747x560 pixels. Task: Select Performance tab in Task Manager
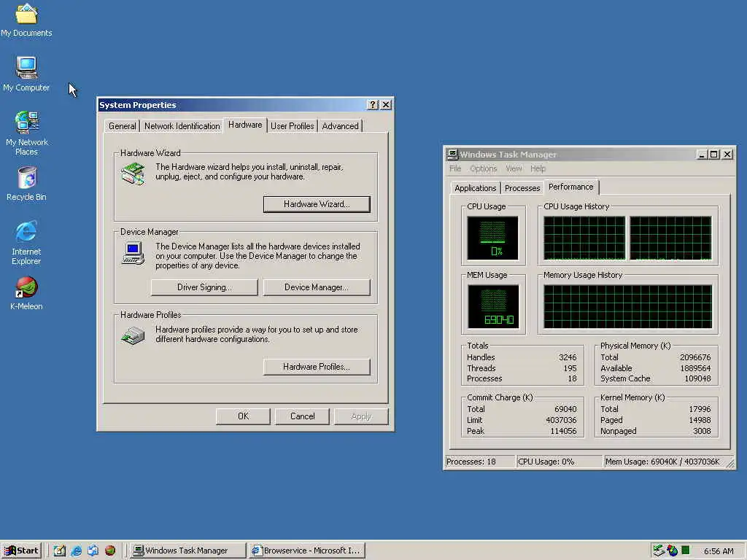[x=570, y=187]
